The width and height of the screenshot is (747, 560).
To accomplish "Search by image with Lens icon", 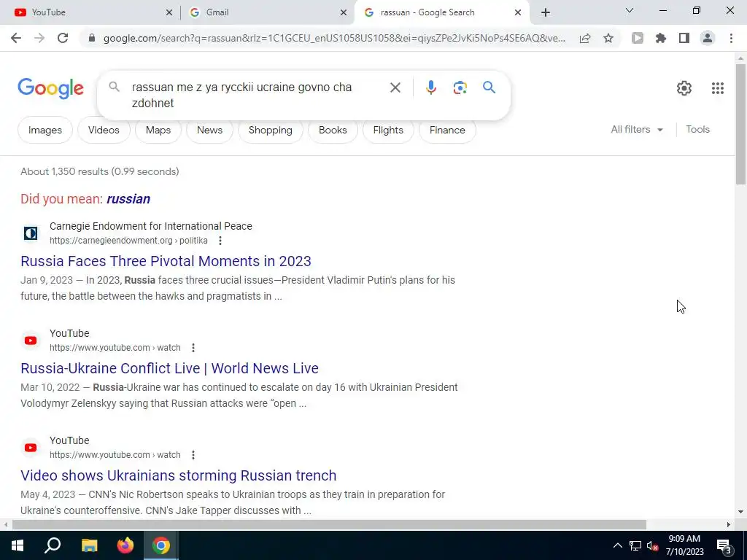I will coord(460,87).
